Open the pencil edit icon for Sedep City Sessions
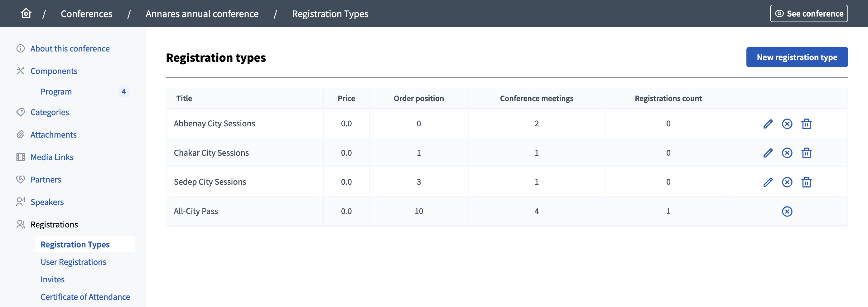868x307 pixels. click(x=768, y=182)
